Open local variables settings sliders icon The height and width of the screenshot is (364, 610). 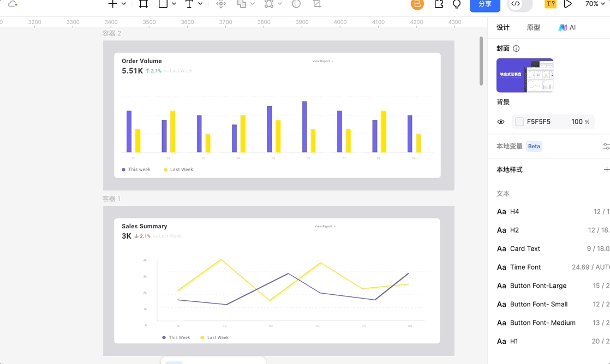pos(606,146)
